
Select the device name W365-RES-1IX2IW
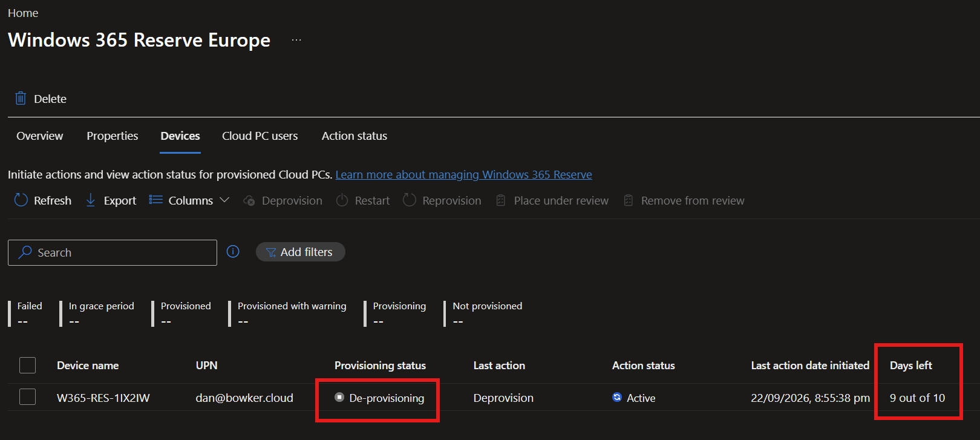pyautogui.click(x=103, y=398)
